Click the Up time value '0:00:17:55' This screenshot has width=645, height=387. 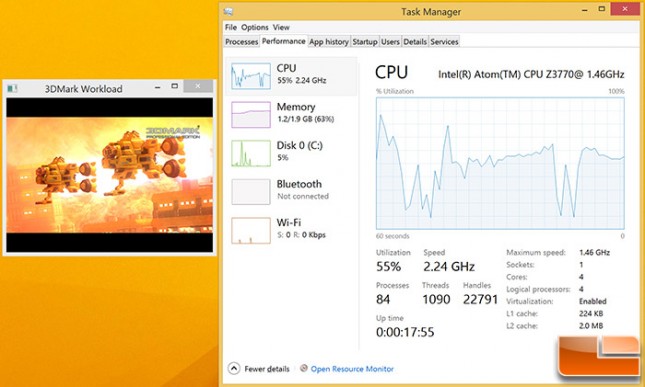(405, 332)
